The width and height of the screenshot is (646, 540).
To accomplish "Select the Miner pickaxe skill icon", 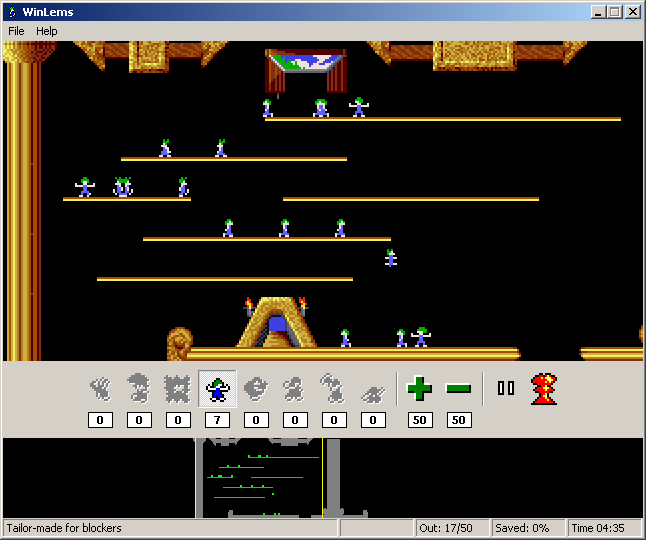I will coord(334,389).
